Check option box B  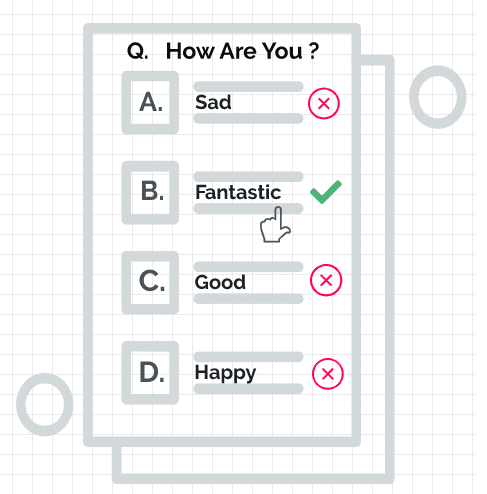point(150,193)
